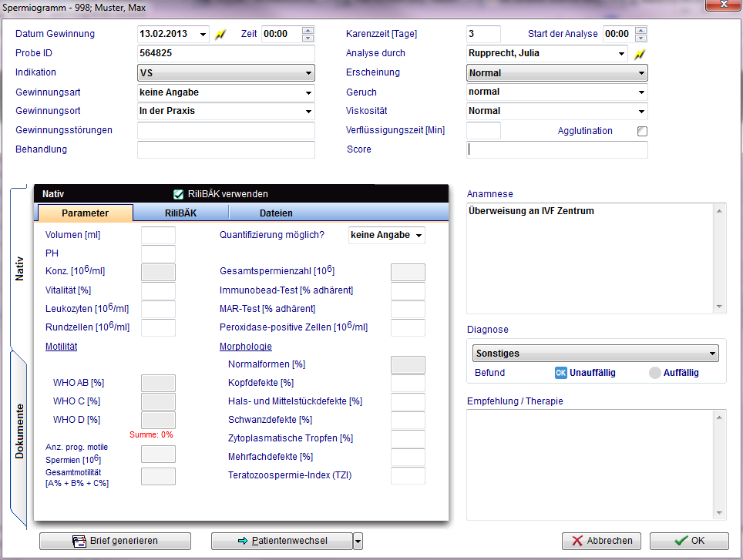The image size is (743, 560).
Task: Increase Start der Analyse time with up arrow
Action: 640,30
